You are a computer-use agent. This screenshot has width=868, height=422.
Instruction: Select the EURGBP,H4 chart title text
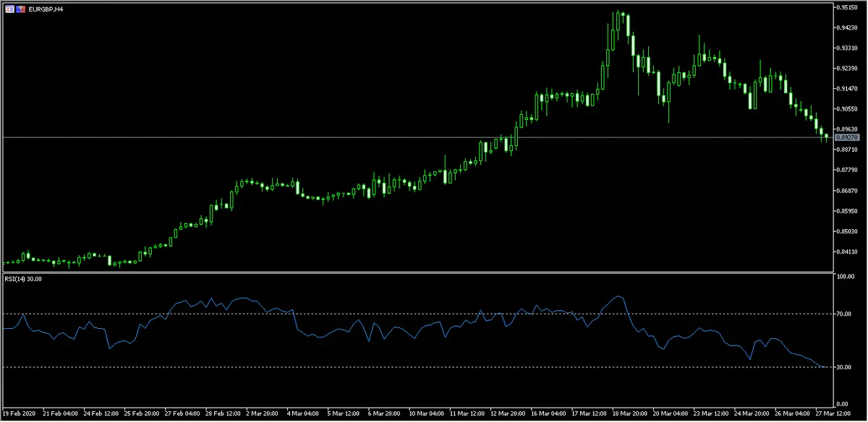pyautogui.click(x=46, y=9)
